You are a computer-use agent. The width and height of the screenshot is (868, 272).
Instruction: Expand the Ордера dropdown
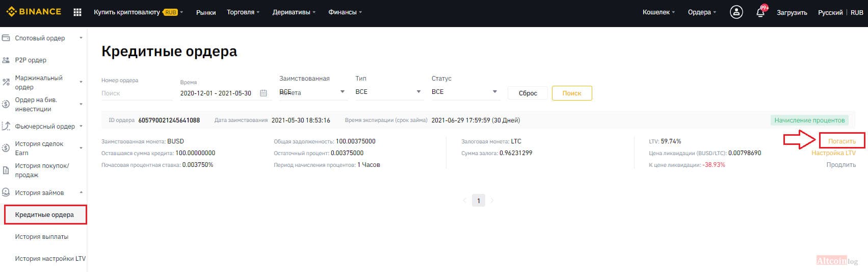(x=702, y=12)
